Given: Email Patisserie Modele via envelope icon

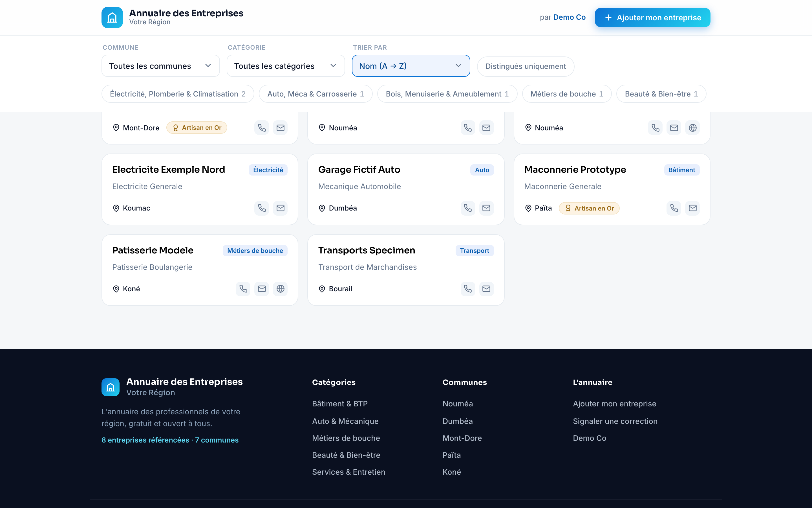Looking at the screenshot, I should 262,289.
